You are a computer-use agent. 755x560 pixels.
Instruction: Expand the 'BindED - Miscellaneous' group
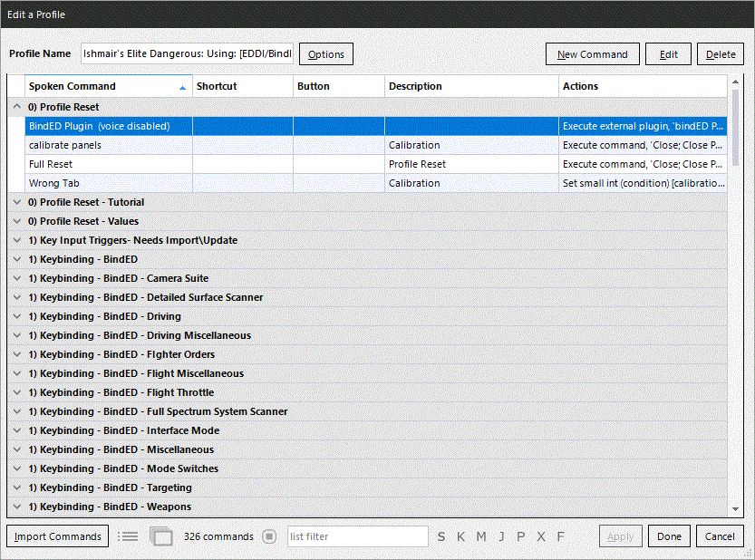[x=17, y=449]
